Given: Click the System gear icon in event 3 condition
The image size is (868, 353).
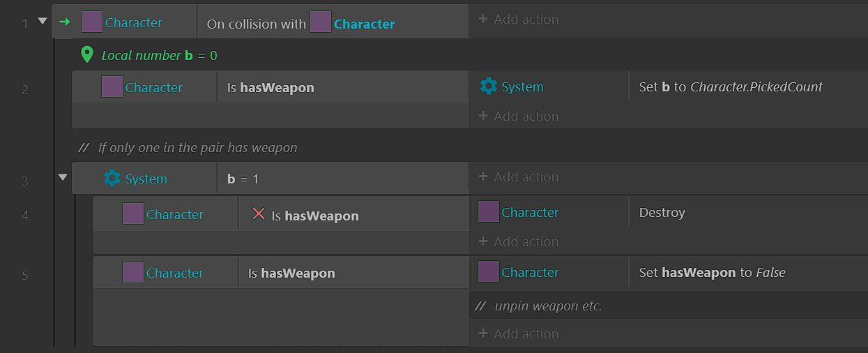Looking at the screenshot, I should click(112, 179).
